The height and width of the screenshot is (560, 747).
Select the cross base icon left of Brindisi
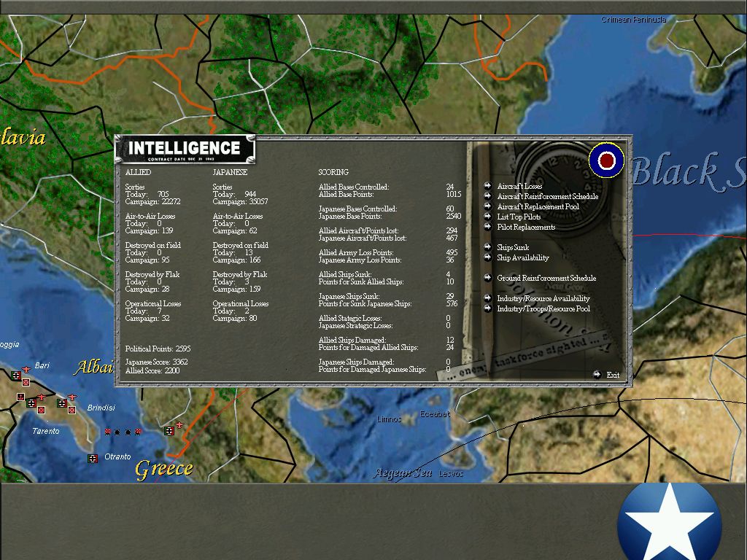point(62,403)
